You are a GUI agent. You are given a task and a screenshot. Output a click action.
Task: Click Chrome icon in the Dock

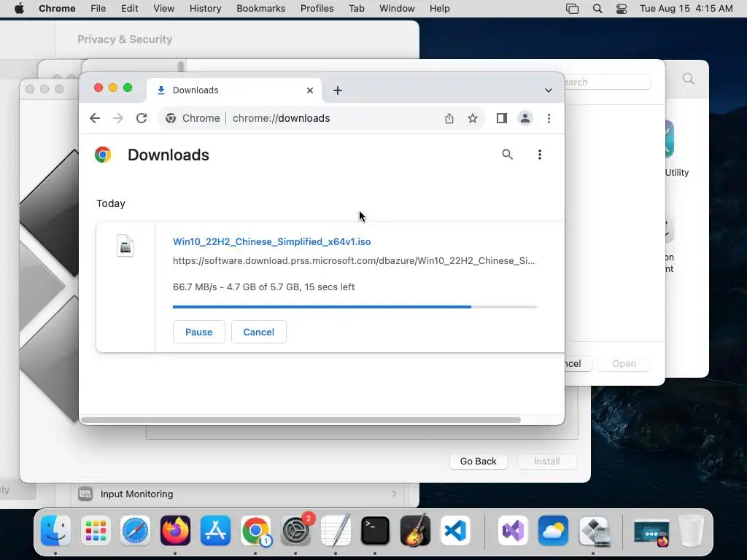[255, 531]
